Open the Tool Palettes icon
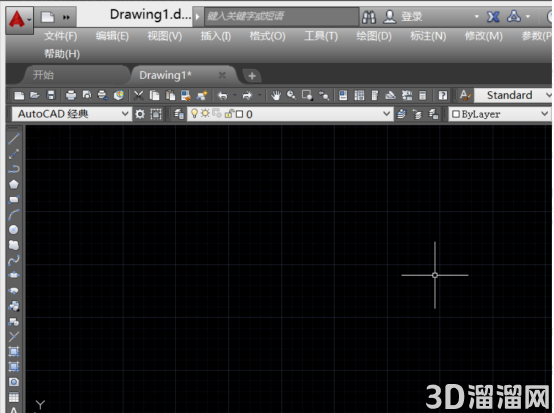 click(x=375, y=95)
